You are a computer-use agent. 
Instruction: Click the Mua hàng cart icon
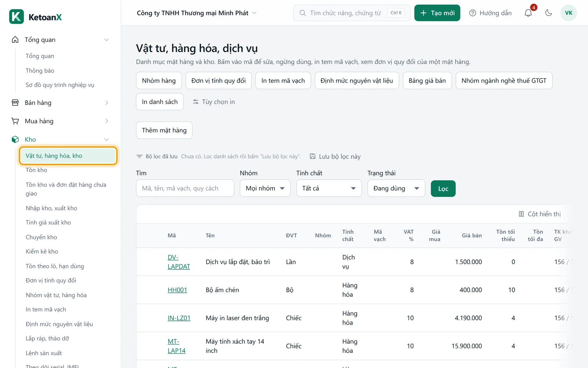pos(15,121)
